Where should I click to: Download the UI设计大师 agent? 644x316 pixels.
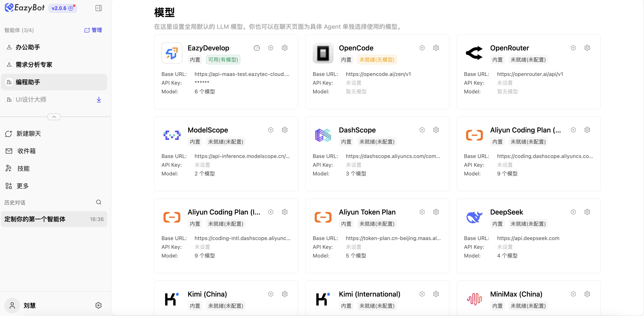pyautogui.click(x=99, y=100)
